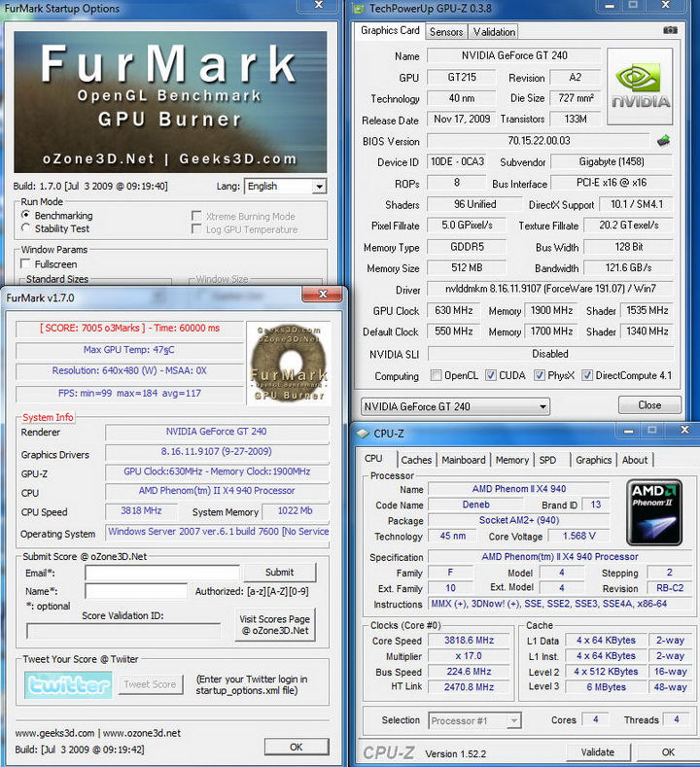
Task: Select the CPU tab in CPU-Z
Action: tap(373, 458)
